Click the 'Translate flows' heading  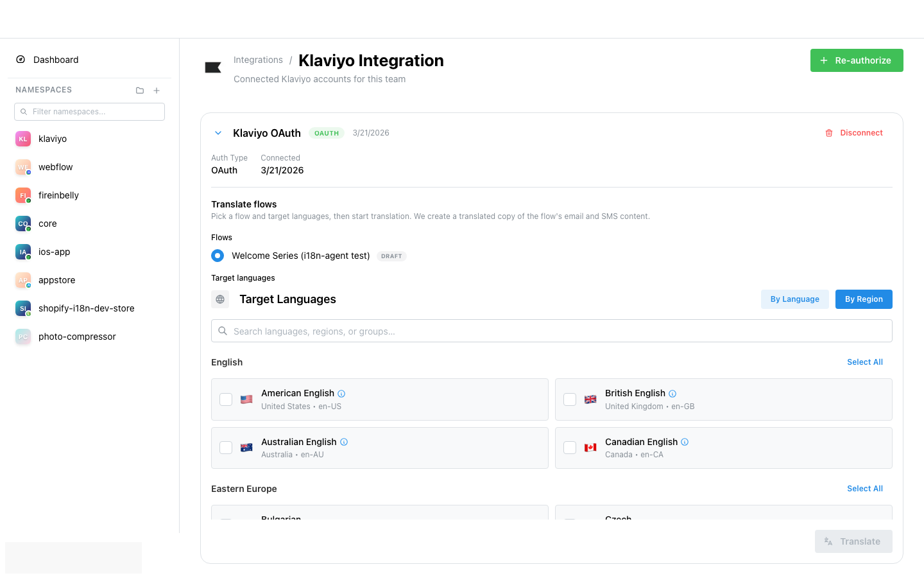coord(244,204)
